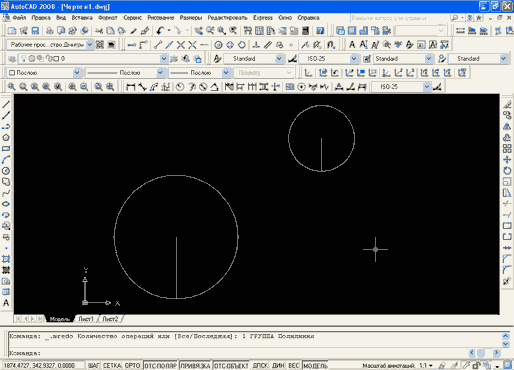The width and height of the screenshot is (514, 370).
Task: Toggle ОРТО mode in status bar
Action: (x=132, y=366)
